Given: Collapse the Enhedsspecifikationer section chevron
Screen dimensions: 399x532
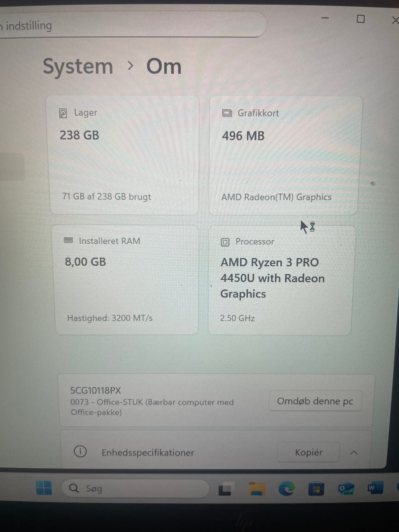Looking at the screenshot, I should (354, 452).
